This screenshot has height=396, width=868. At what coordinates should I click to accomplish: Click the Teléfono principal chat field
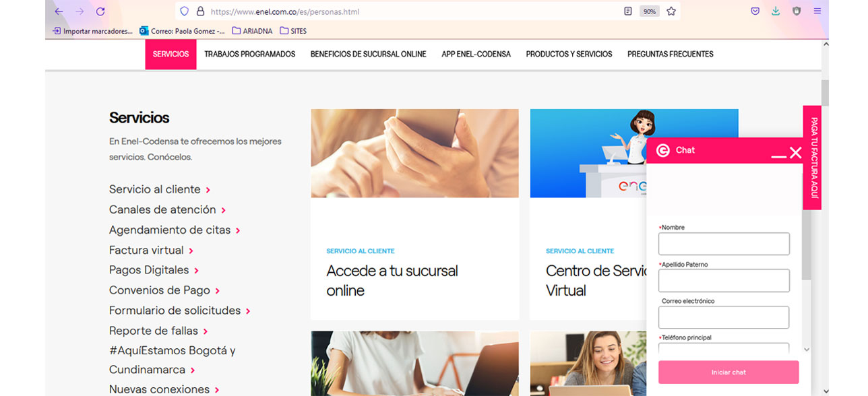724,349
